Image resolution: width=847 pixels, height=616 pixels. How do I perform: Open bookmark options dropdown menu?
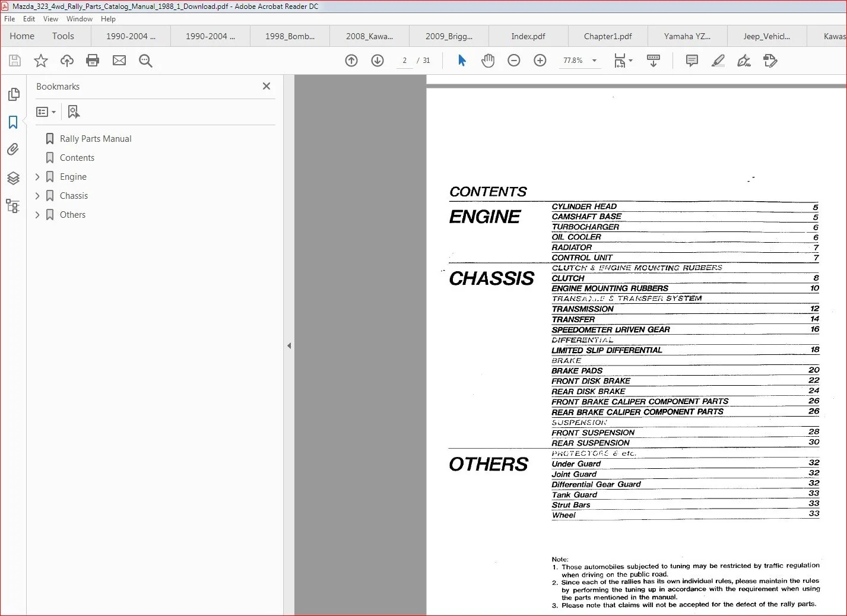pos(46,112)
